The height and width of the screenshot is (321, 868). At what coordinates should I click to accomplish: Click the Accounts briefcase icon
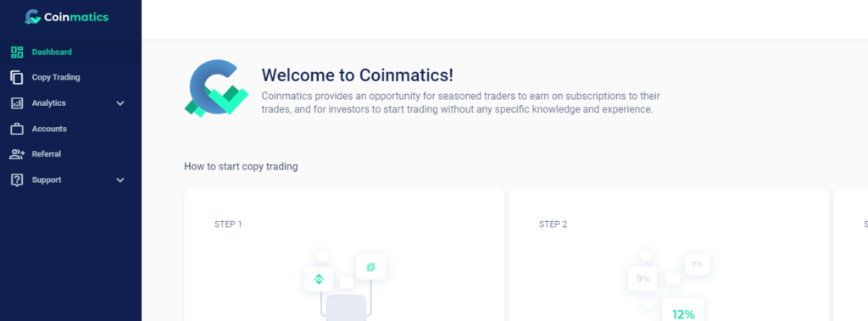17,129
